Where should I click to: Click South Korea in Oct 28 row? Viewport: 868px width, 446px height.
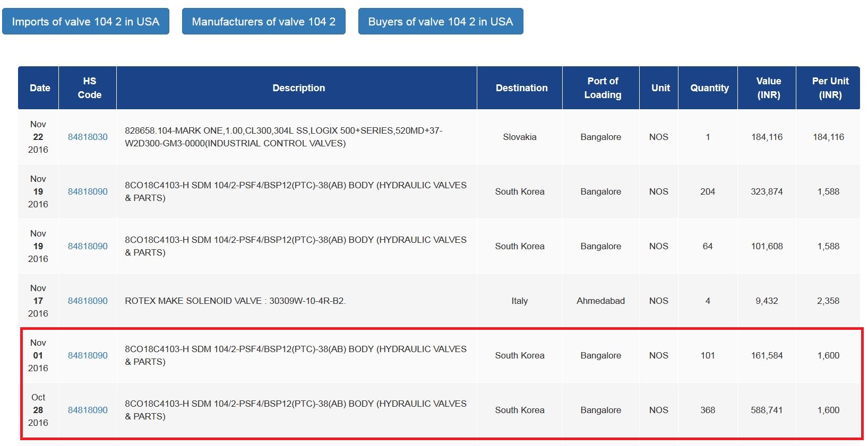pyautogui.click(x=520, y=410)
